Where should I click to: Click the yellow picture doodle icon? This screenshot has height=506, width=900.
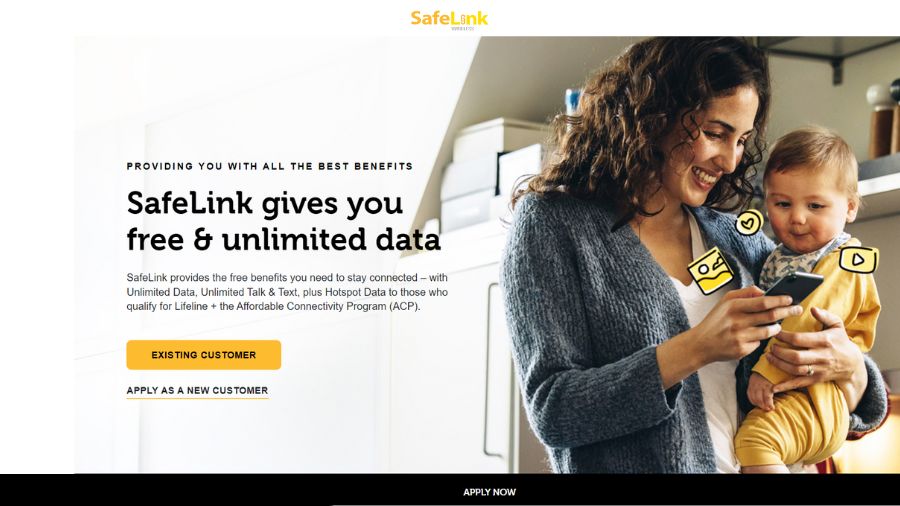click(710, 271)
